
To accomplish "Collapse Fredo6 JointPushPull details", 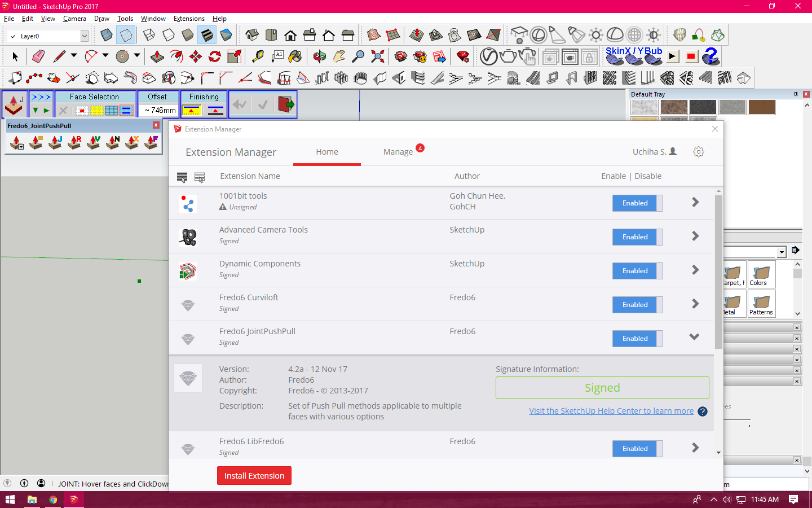I will 694,337.
